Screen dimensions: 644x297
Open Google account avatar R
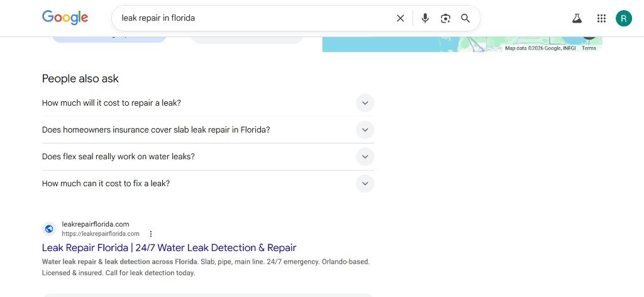(623, 18)
